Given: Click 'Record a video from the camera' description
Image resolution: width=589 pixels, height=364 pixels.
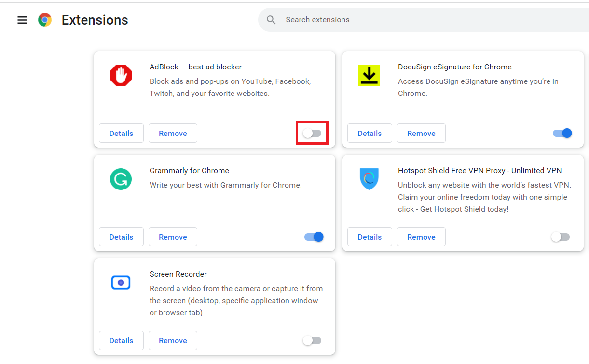Looking at the screenshot, I should pos(236,300).
